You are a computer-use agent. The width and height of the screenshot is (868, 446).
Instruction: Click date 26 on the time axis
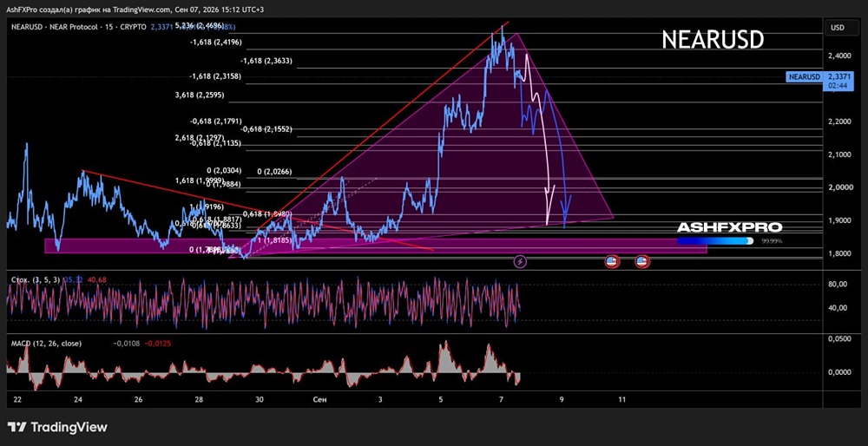(138, 399)
